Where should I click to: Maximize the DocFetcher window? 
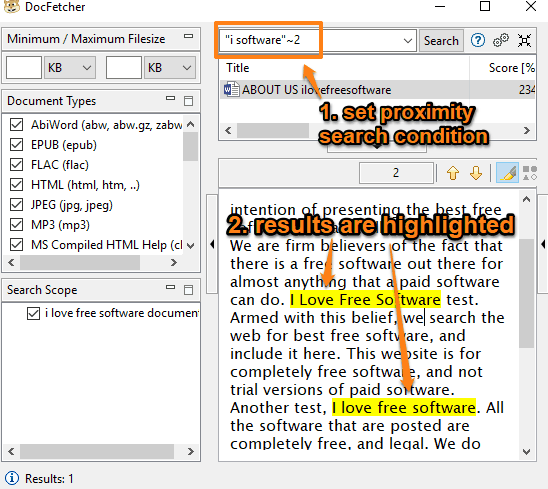(485, 6)
